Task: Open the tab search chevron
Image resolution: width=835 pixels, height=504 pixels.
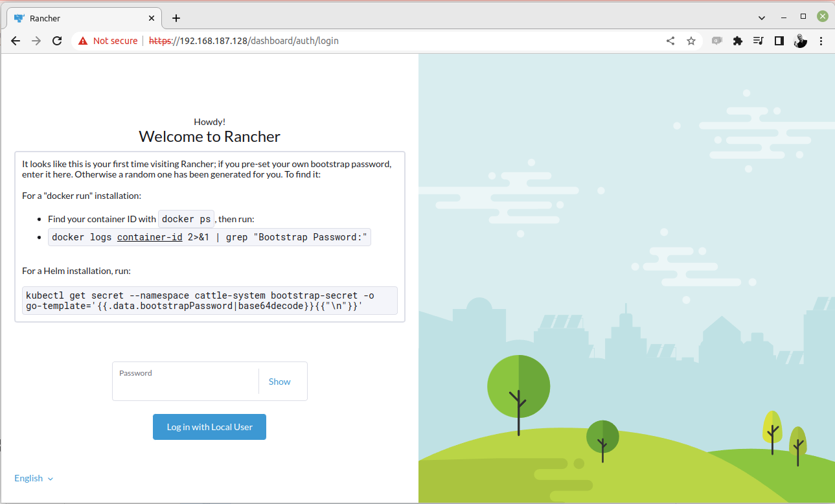Action: tap(762, 17)
